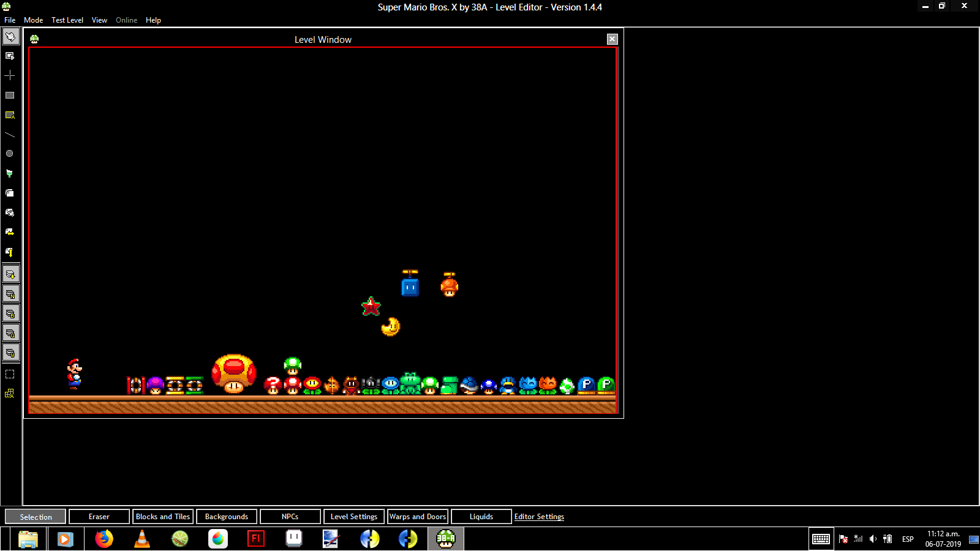980x551 pixels.
Task: Open the Help menu
Action: tap(153, 20)
